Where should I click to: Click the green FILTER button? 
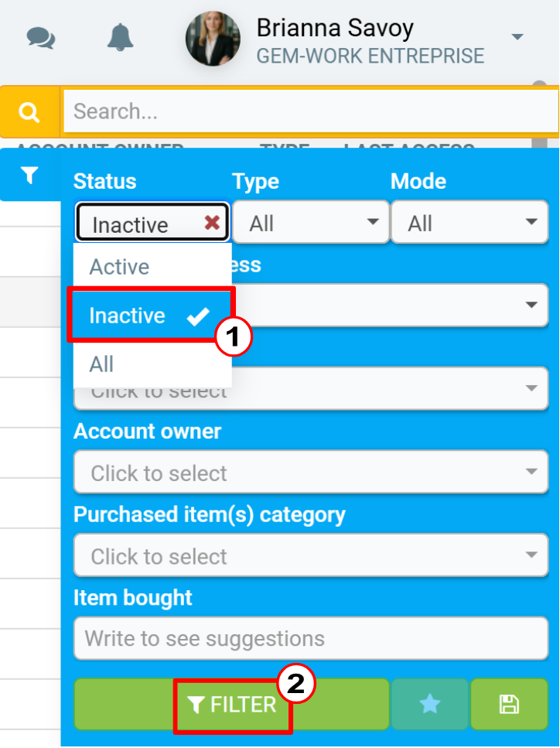(x=232, y=704)
